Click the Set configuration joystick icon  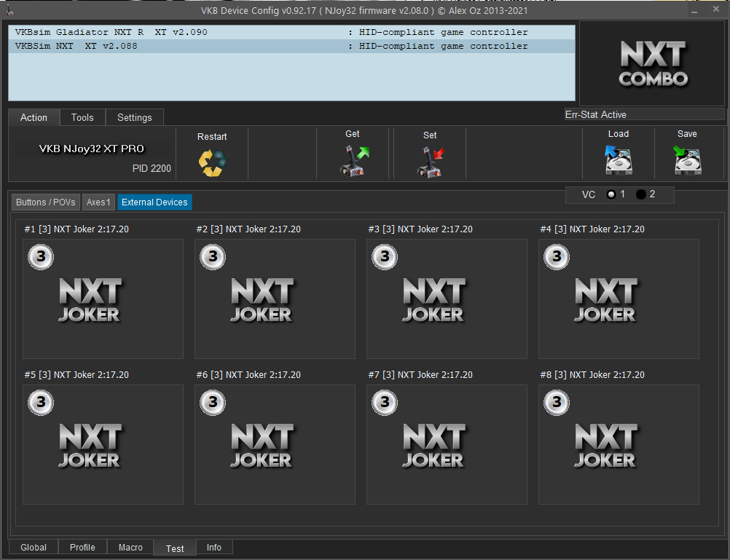pyautogui.click(x=430, y=162)
